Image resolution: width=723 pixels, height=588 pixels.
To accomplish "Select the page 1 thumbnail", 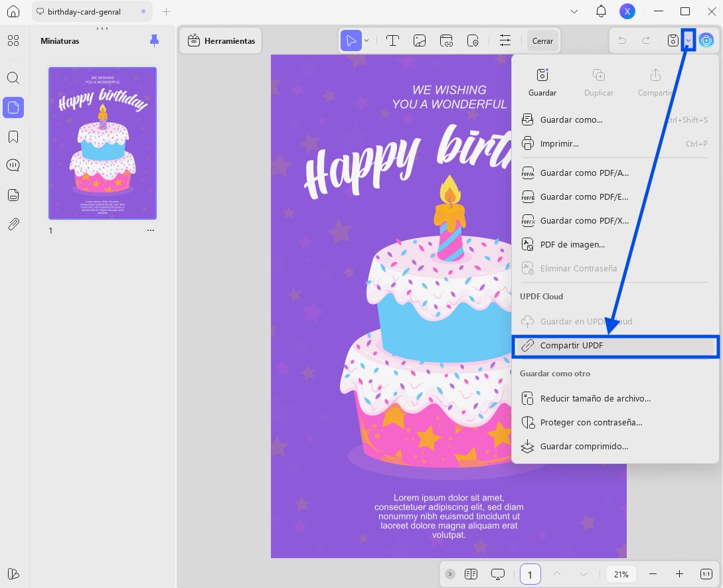I will [x=102, y=143].
